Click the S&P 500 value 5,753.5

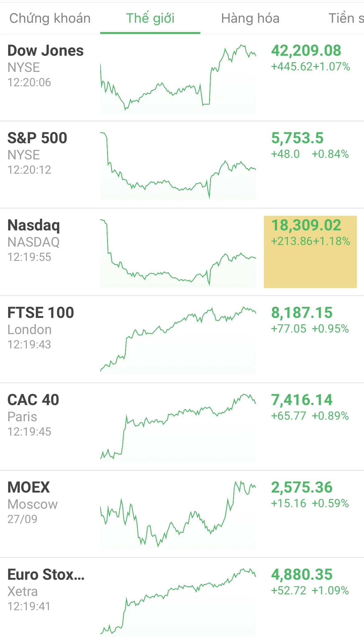pos(297,138)
